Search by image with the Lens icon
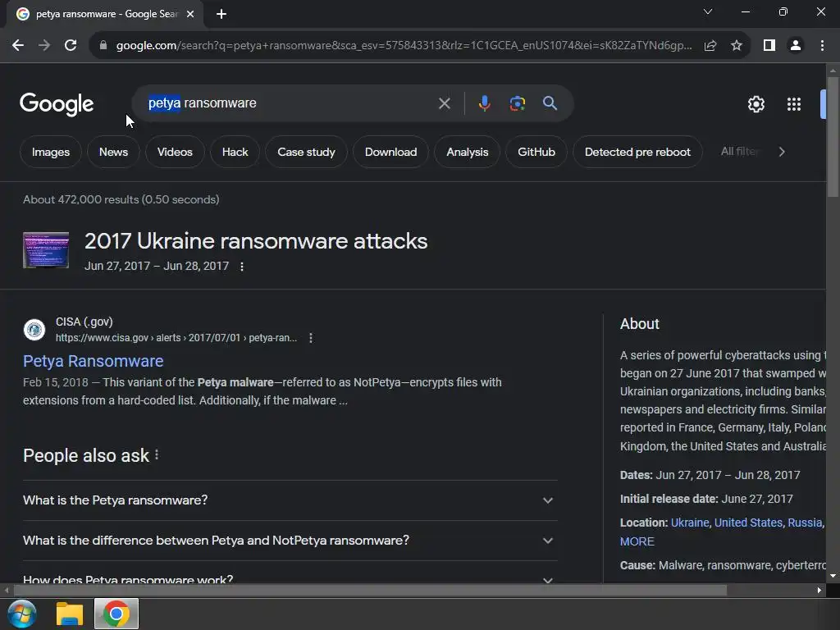 [518, 103]
